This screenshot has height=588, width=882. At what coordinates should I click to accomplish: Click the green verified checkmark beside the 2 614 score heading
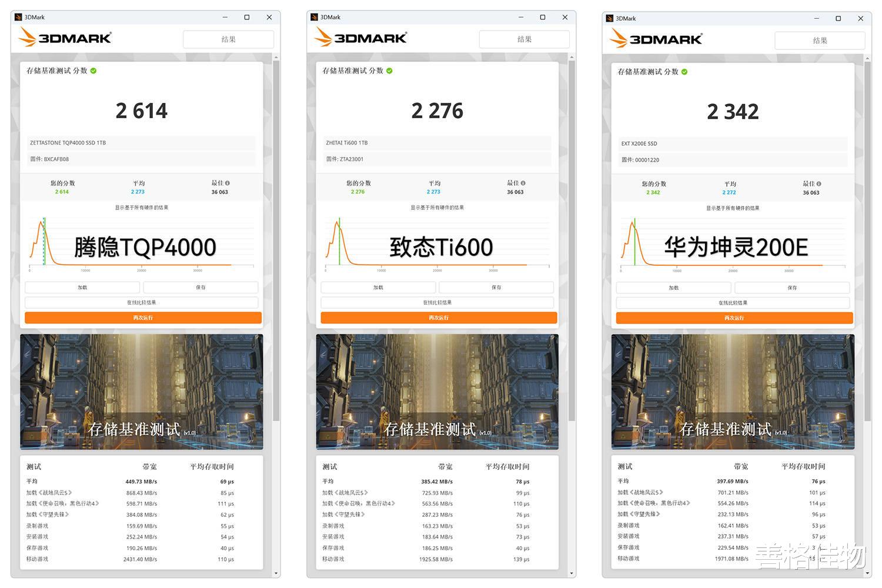coord(93,71)
